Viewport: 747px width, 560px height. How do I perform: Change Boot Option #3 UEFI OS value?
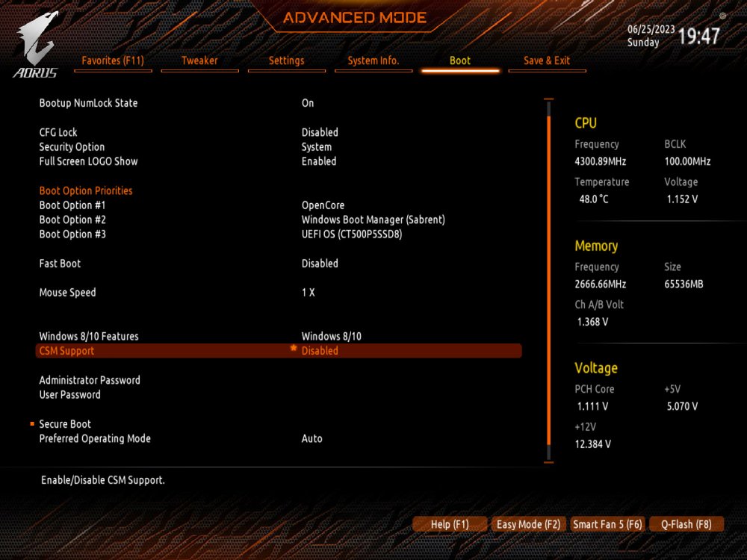tap(352, 234)
